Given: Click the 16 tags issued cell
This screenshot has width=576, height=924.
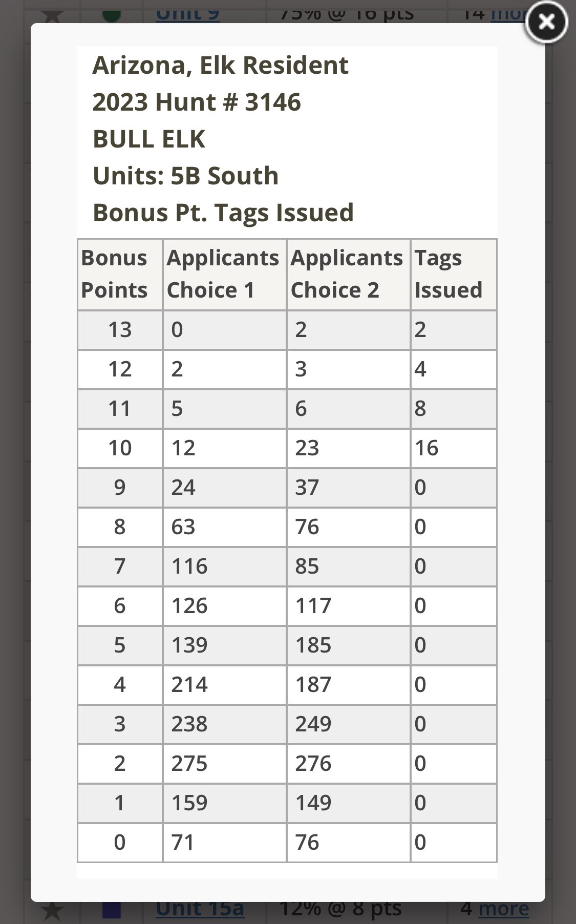Looking at the screenshot, I should point(454,448).
